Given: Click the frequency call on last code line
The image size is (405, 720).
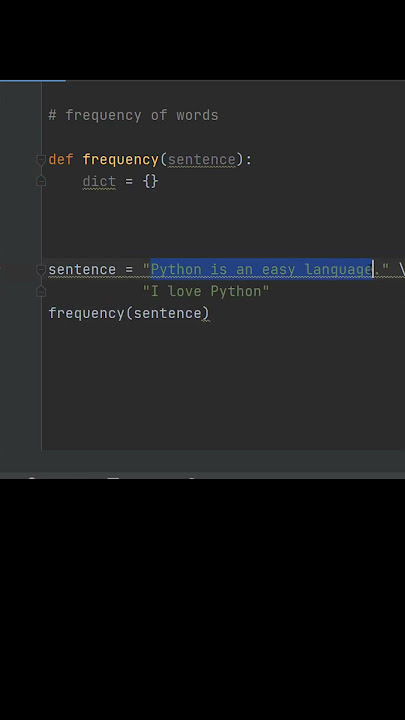Looking at the screenshot, I should [86, 314].
